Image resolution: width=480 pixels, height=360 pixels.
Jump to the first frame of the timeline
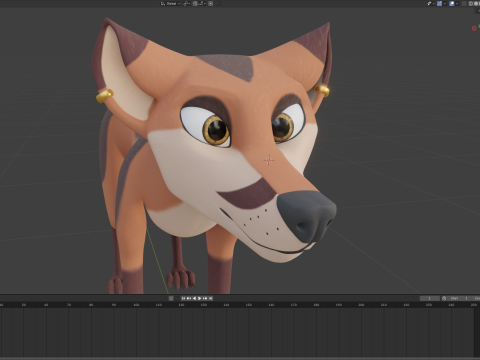pos(183,298)
